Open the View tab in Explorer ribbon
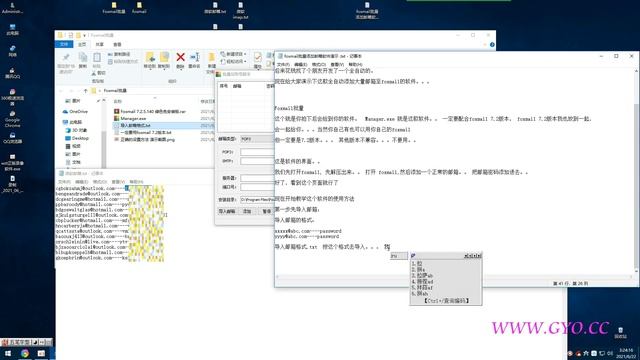 coord(117,44)
